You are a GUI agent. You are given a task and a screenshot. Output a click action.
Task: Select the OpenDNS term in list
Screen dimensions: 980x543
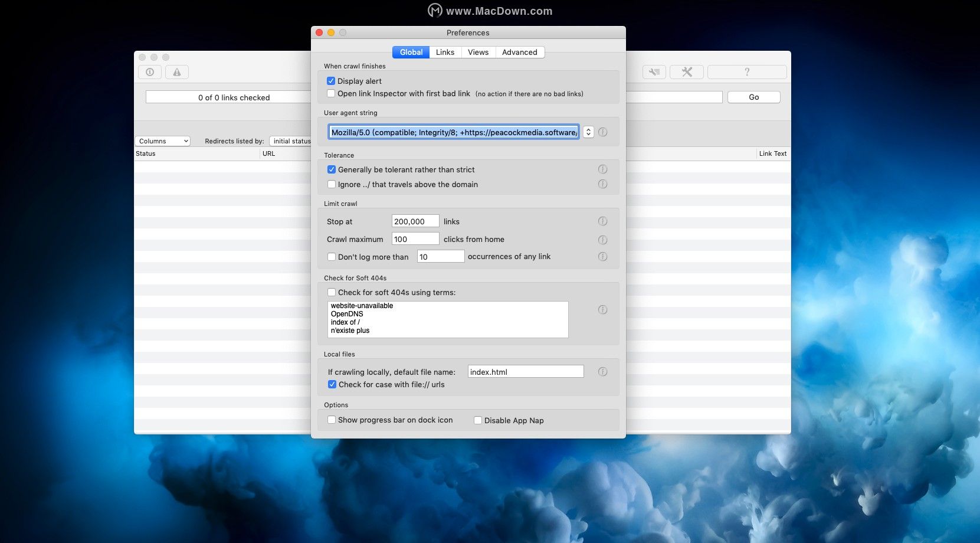pos(347,314)
